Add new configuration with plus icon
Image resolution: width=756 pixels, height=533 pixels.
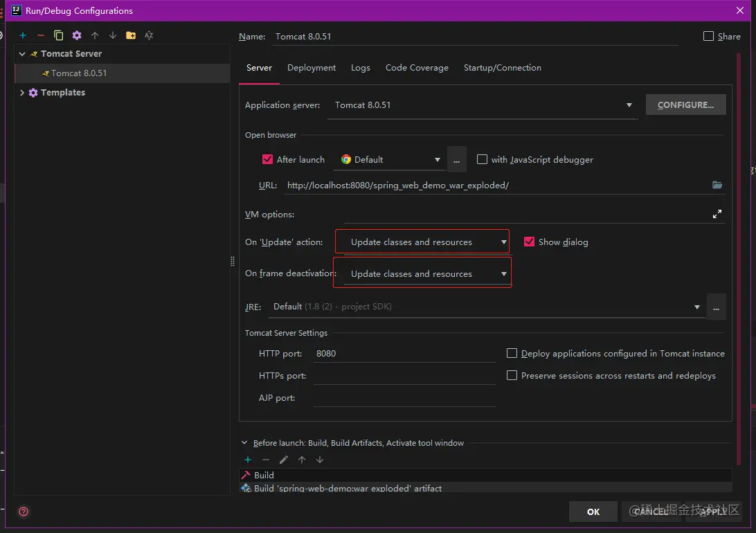click(x=23, y=35)
